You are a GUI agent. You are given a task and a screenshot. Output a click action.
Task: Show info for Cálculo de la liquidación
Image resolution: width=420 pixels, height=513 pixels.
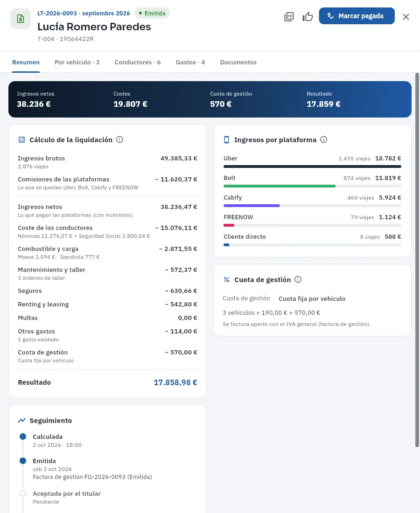pos(120,140)
